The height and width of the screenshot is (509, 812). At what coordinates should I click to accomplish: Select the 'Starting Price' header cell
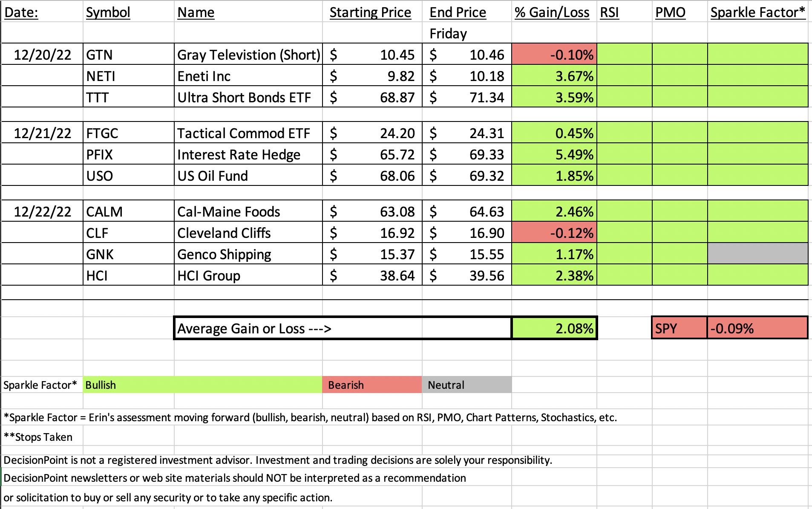372,12
